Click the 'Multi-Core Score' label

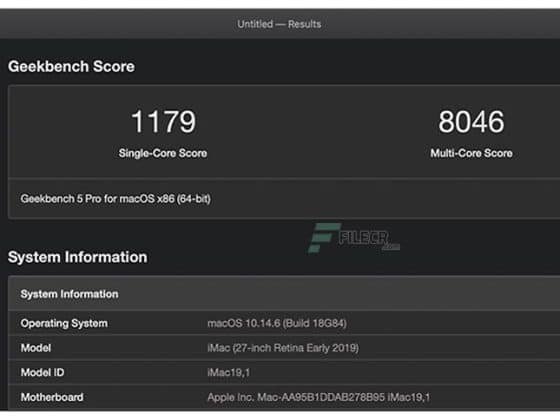coord(471,153)
